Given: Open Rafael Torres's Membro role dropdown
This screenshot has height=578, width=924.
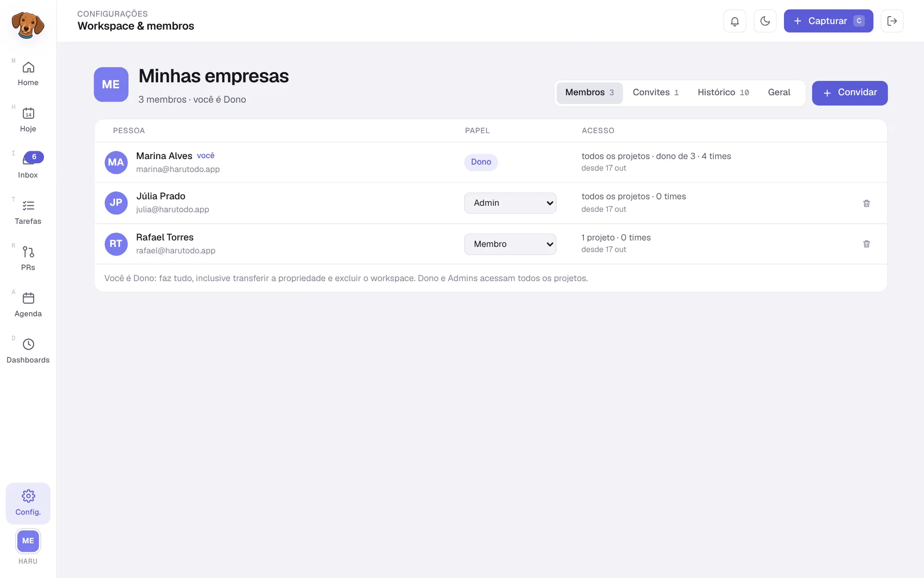Looking at the screenshot, I should click(510, 244).
